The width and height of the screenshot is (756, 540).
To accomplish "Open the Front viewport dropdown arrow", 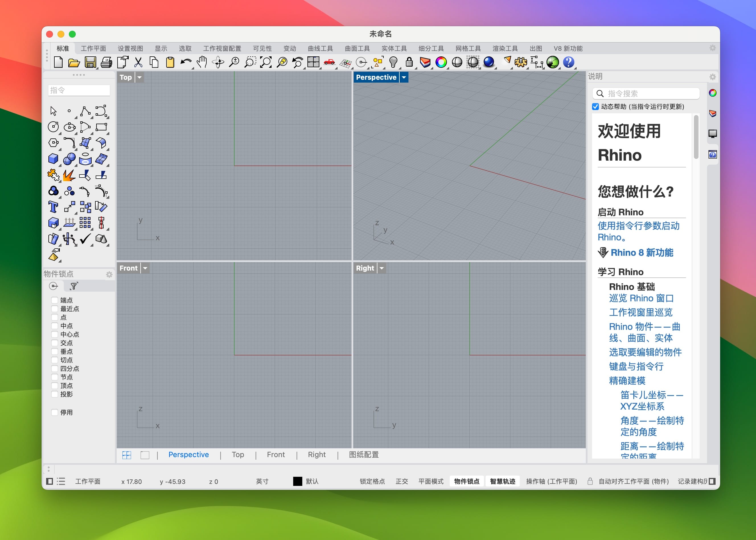I will tap(145, 268).
